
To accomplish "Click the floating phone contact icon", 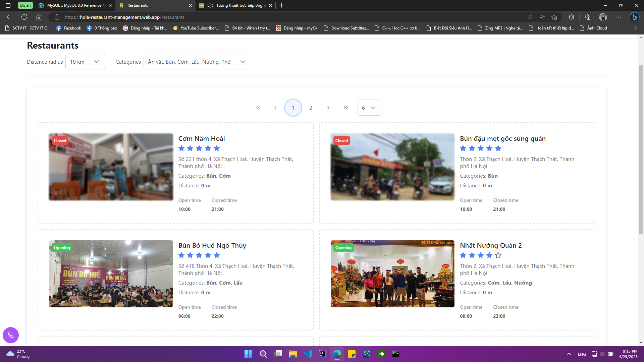I will pyautogui.click(x=10, y=335).
